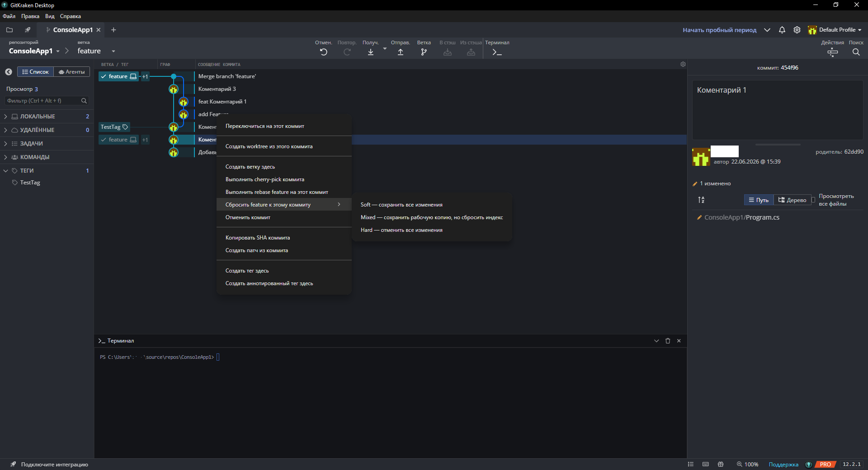The height and width of the screenshot is (470, 868).
Task: Expand the УДАЛЁННЫЕ section
Action: point(5,130)
